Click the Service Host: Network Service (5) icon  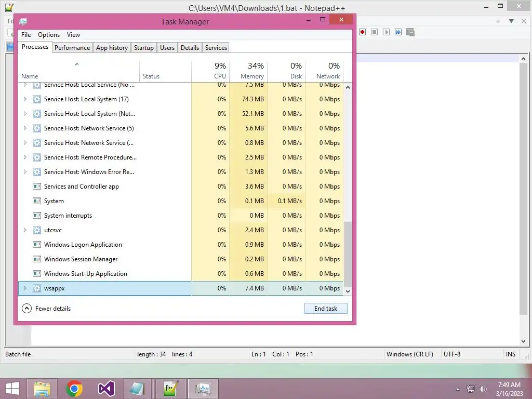pos(37,128)
